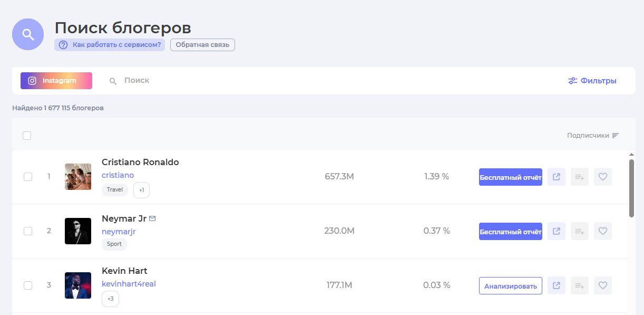644x315 pixels.
Task: Check the box for Kevin Hart's row
Action: [x=28, y=285]
